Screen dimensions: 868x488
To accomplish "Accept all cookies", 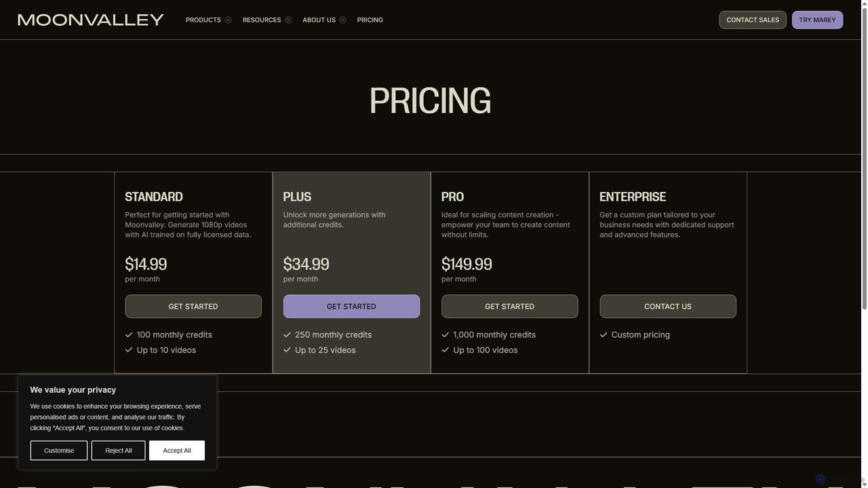I will pos(177,451).
